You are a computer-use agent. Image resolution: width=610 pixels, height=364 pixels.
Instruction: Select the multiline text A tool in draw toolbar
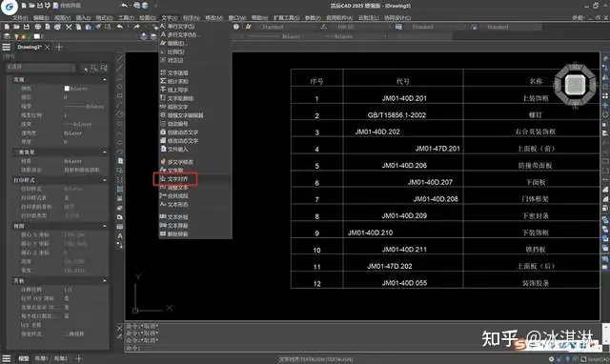(x=120, y=235)
